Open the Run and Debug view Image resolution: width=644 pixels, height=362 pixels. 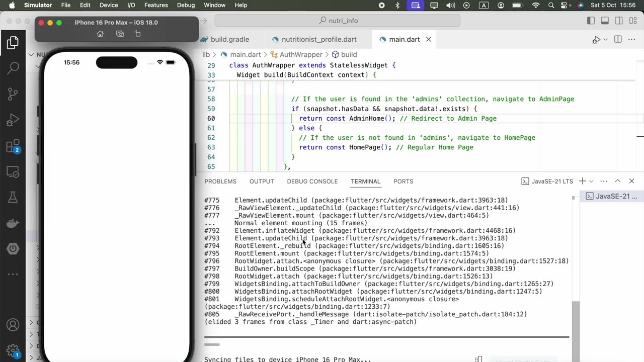pos(13,121)
